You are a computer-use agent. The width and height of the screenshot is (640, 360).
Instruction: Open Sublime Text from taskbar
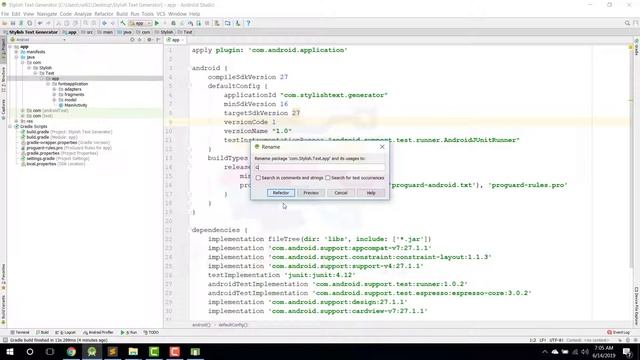[113, 351]
